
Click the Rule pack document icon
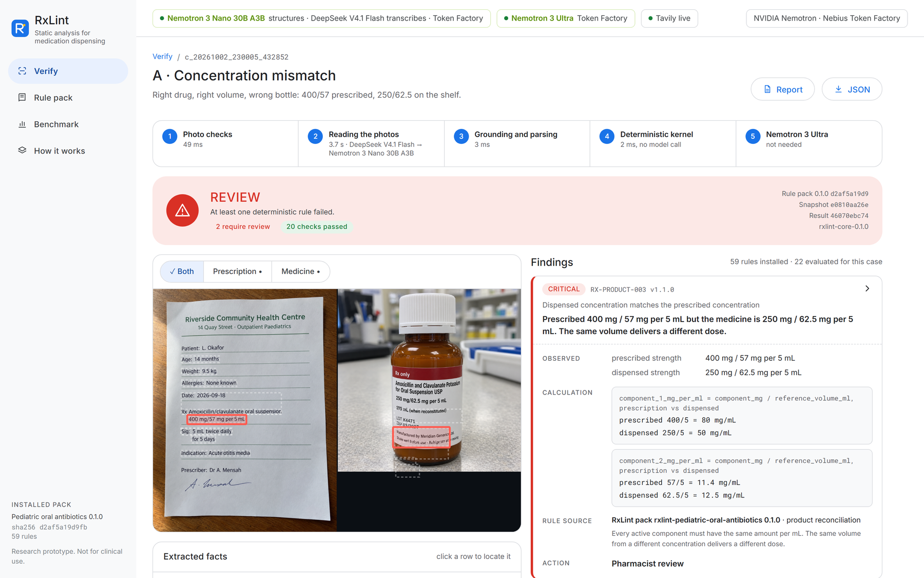click(22, 98)
